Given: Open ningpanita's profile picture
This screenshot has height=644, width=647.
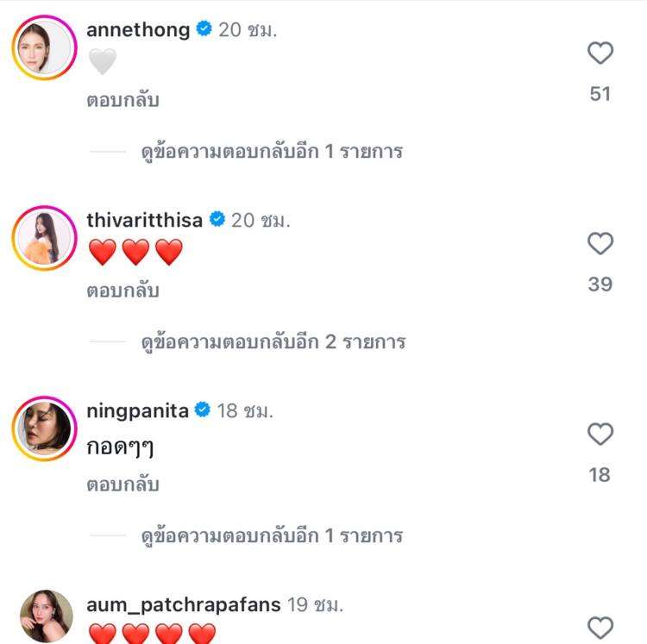Looking at the screenshot, I should pos(46,428).
